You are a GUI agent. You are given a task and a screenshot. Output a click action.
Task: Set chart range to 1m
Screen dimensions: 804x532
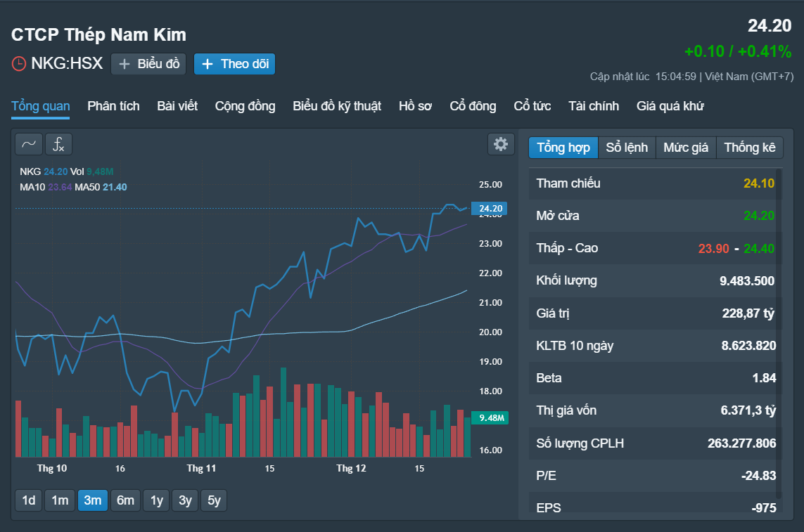pyautogui.click(x=60, y=500)
